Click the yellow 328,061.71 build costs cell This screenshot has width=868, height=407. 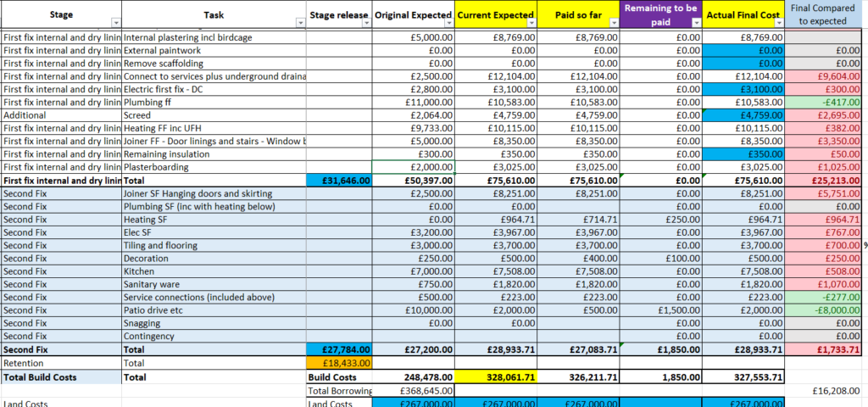pyautogui.click(x=496, y=376)
